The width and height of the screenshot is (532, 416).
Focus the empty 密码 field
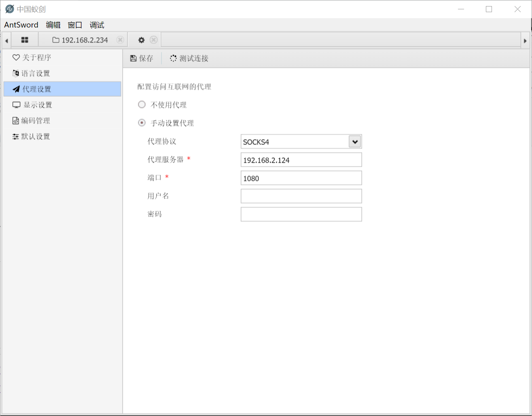pos(301,214)
